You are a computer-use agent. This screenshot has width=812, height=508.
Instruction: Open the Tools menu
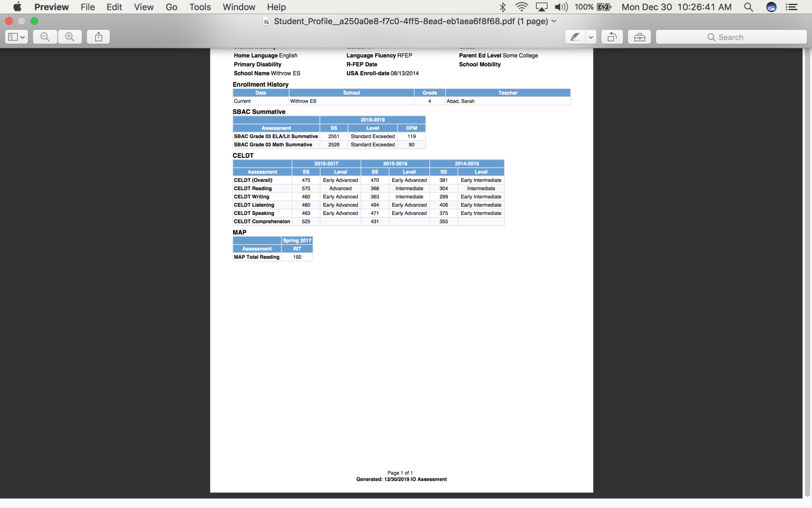[x=200, y=7]
